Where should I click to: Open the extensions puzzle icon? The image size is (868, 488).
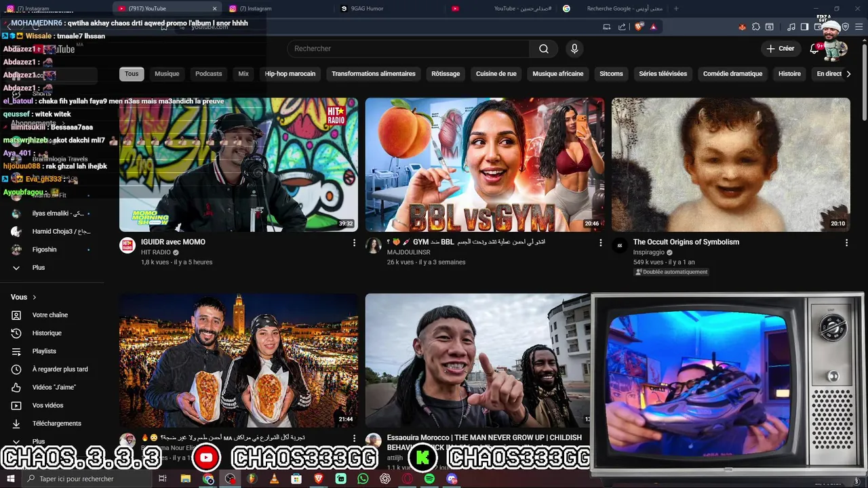pyautogui.click(x=756, y=27)
